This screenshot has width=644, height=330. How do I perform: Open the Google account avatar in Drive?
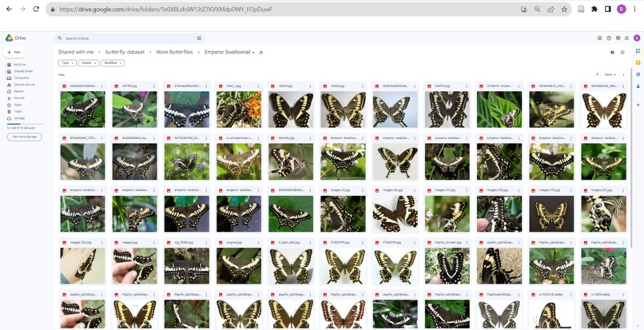click(x=637, y=38)
